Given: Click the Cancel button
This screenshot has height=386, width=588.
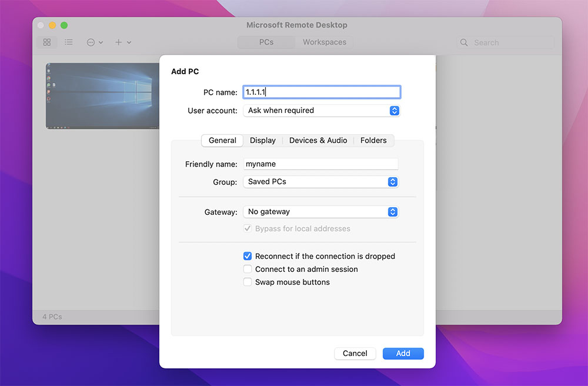Looking at the screenshot, I should (355, 354).
